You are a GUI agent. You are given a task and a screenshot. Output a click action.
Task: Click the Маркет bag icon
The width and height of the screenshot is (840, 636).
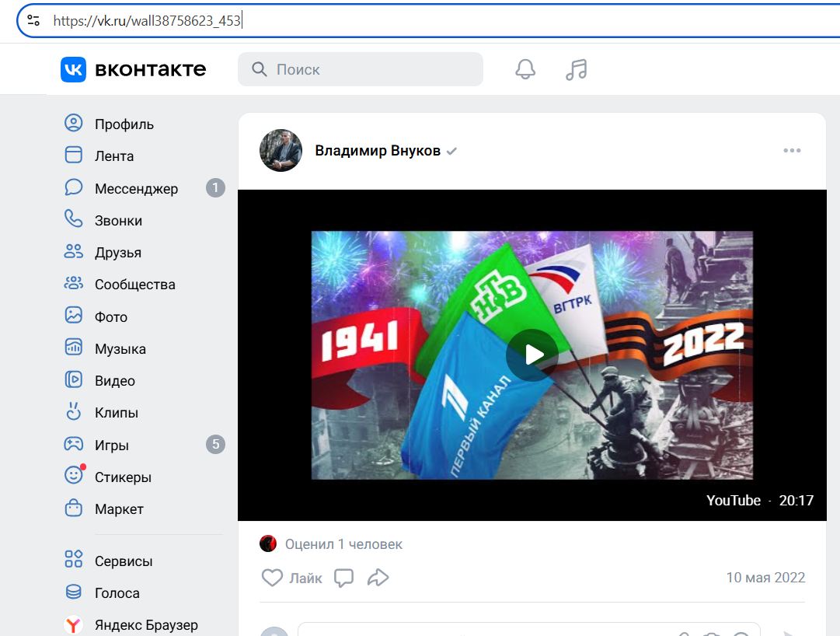(73, 508)
